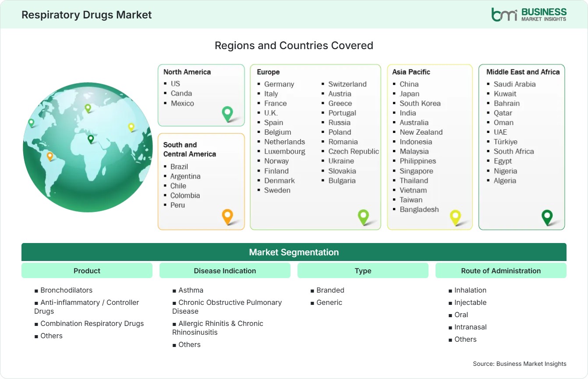Viewport: 588px width, 379px height.
Task: Click 'Chronic Obstructive Pulmonary Disease' item
Action: tap(227, 307)
